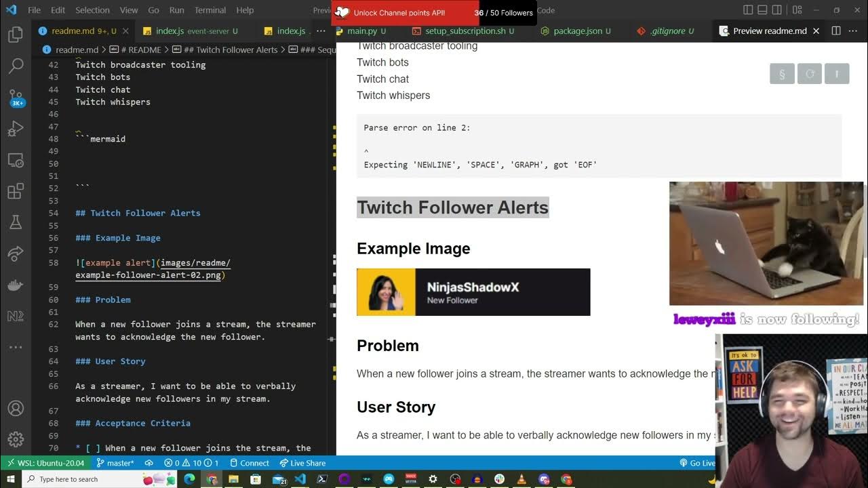The image size is (868, 488).
Task: Open the Edit menu
Action: click(58, 10)
